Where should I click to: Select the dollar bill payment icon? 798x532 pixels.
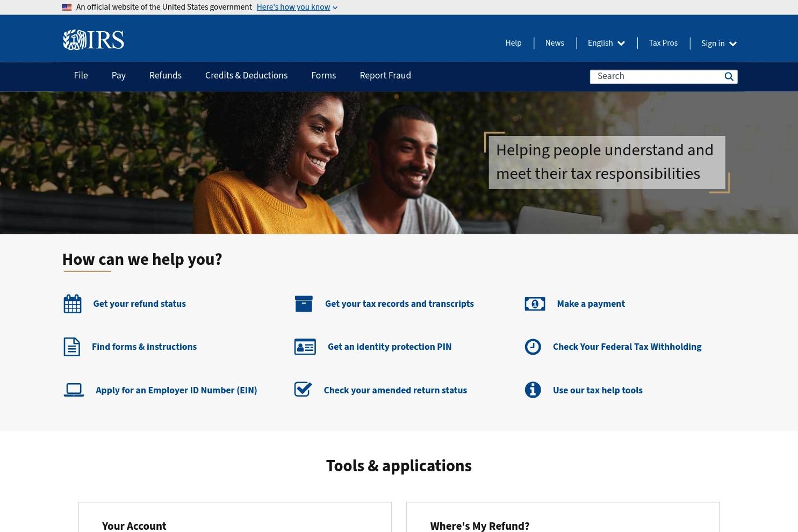[535, 304]
